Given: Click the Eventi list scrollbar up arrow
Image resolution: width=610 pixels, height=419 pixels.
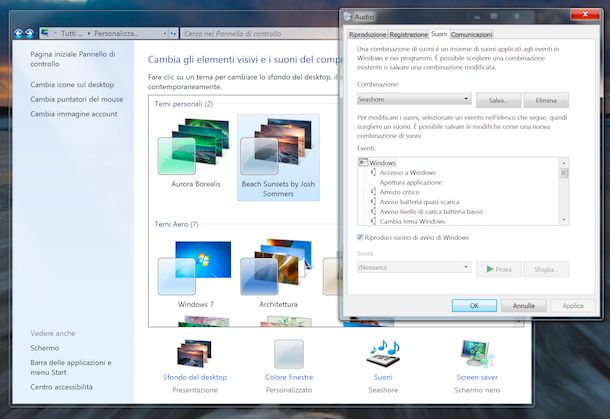Looking at the screenshot, I should (564, 163).
